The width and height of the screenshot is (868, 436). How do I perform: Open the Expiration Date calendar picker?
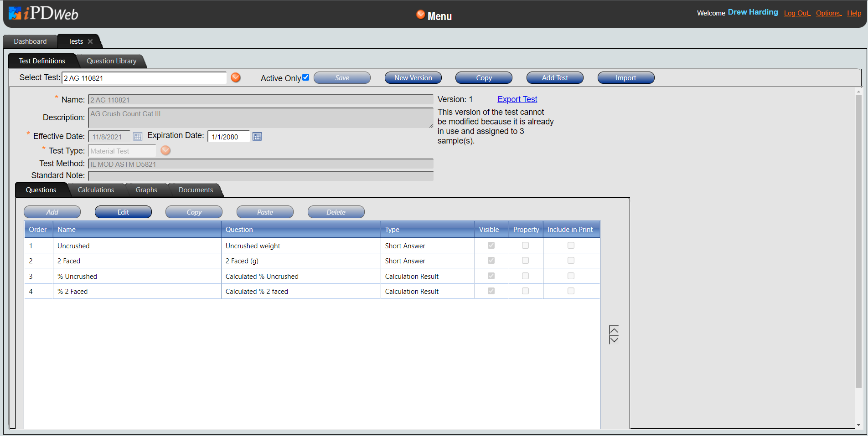pyautogui.click(x=257, y=137)
